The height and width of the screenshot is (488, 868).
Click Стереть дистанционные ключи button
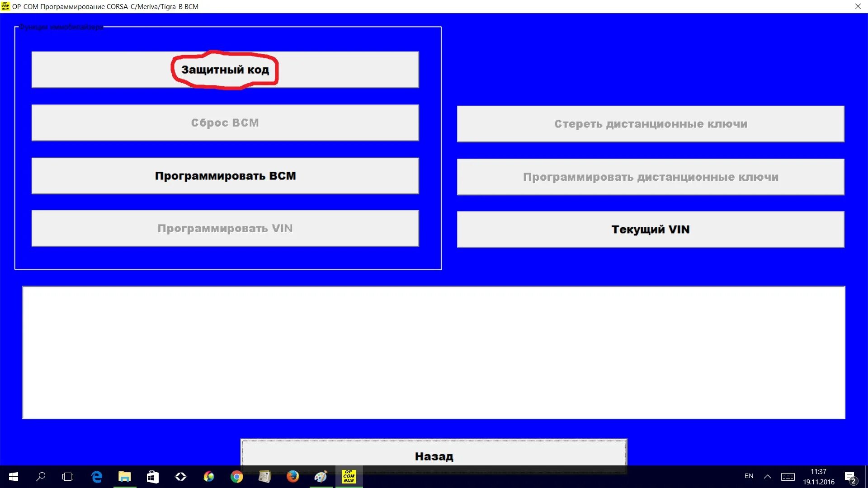(651, 124)
